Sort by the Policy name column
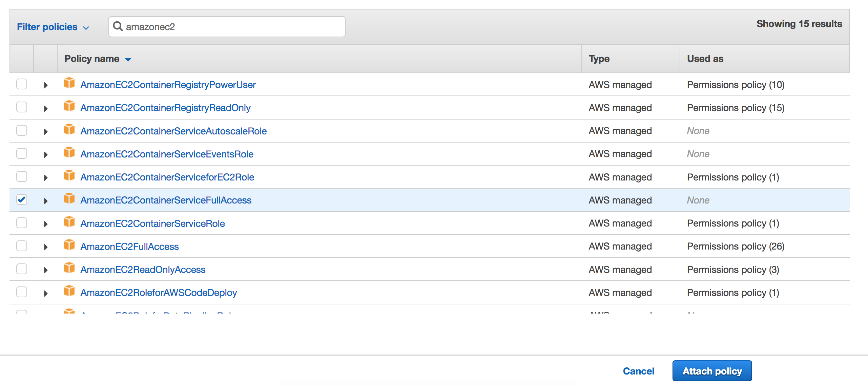868x386 pixels. (x=98, y=59)
